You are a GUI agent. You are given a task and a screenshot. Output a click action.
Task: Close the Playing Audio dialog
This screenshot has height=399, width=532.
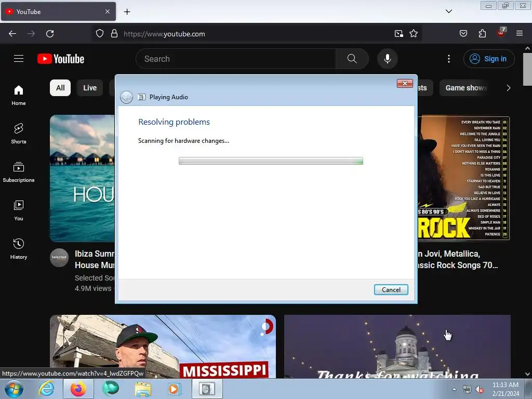405,84
